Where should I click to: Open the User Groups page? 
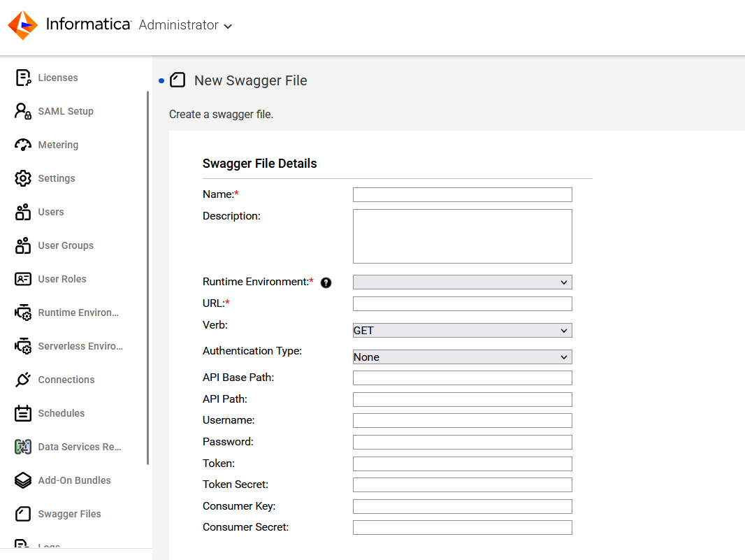click(66, 245)
